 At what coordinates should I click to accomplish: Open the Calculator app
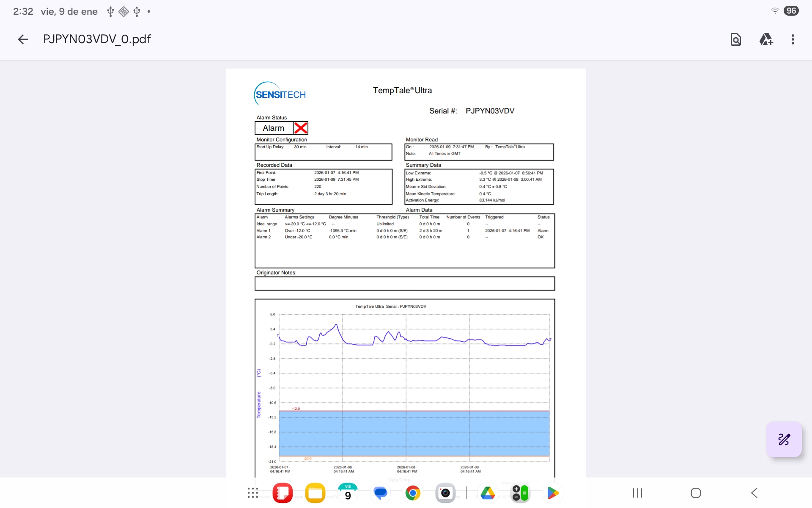tap(520, 493)
